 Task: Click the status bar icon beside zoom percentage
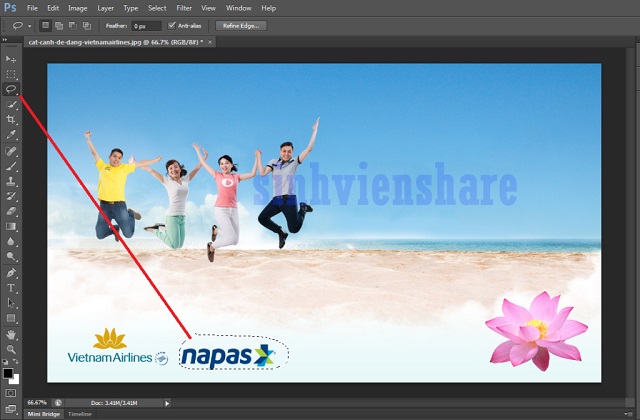pos(58,403)
